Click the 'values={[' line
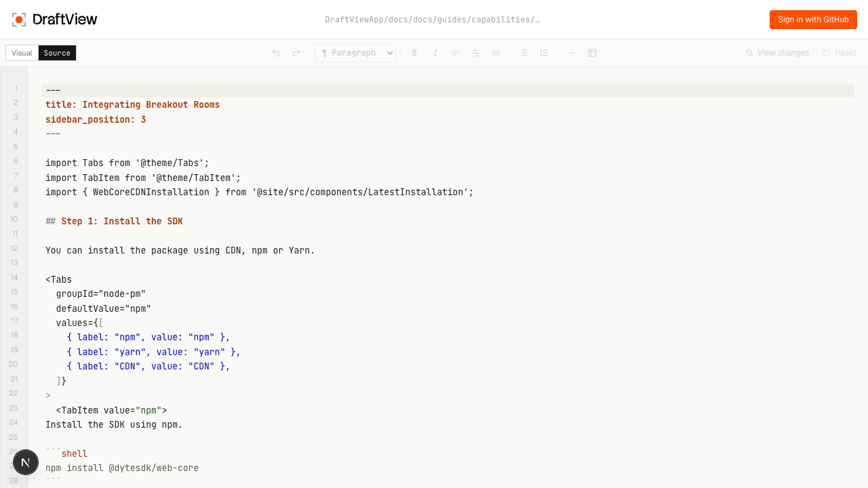This screenshot has width=868, height=488. point(80,323)
